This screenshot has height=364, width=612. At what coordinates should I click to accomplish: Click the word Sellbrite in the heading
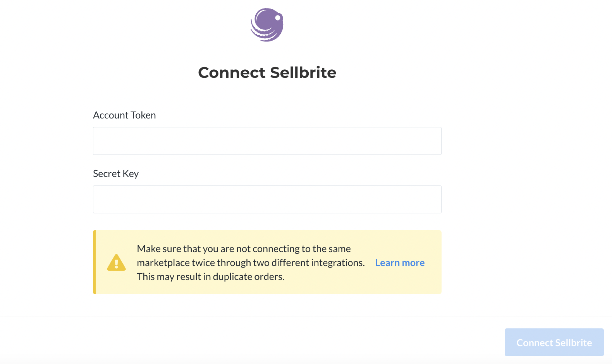pos(303,72)
